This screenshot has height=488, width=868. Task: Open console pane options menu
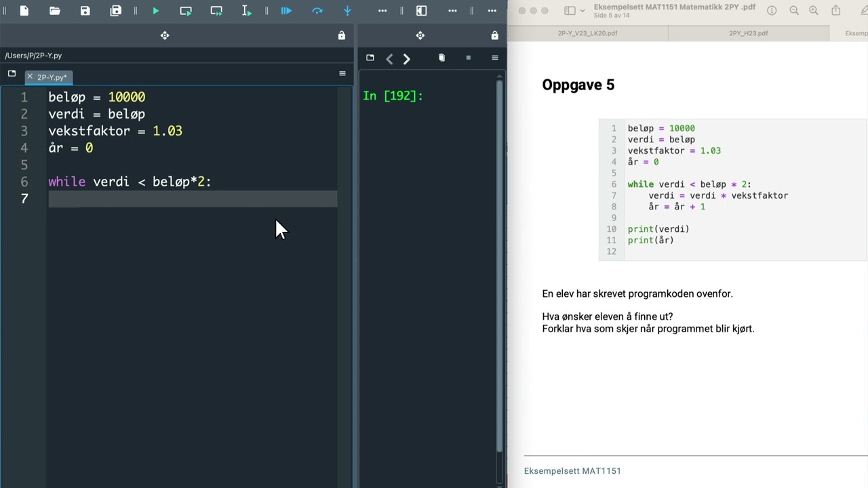click(x=495, y=58)
